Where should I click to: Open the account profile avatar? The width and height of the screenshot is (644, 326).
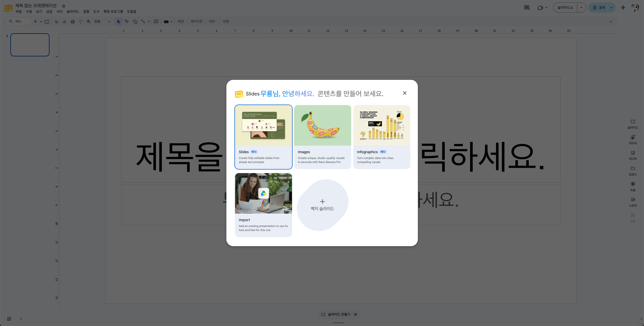[635, 8]
